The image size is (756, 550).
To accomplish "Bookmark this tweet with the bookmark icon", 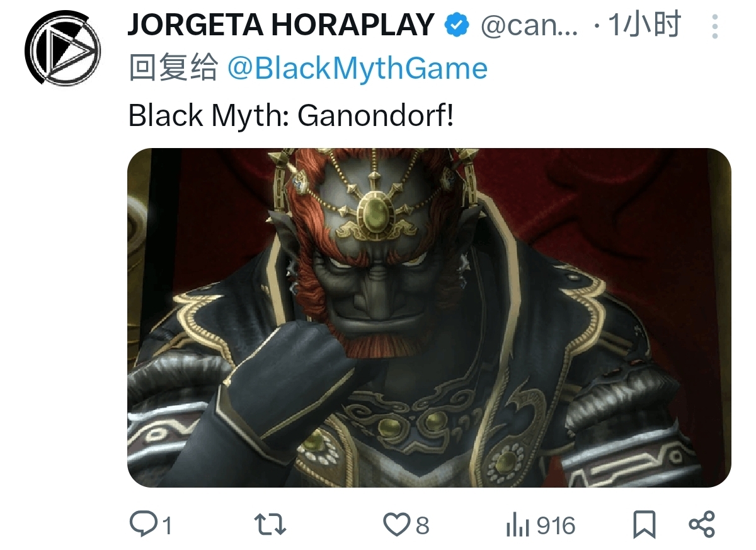I will point(644,524).
